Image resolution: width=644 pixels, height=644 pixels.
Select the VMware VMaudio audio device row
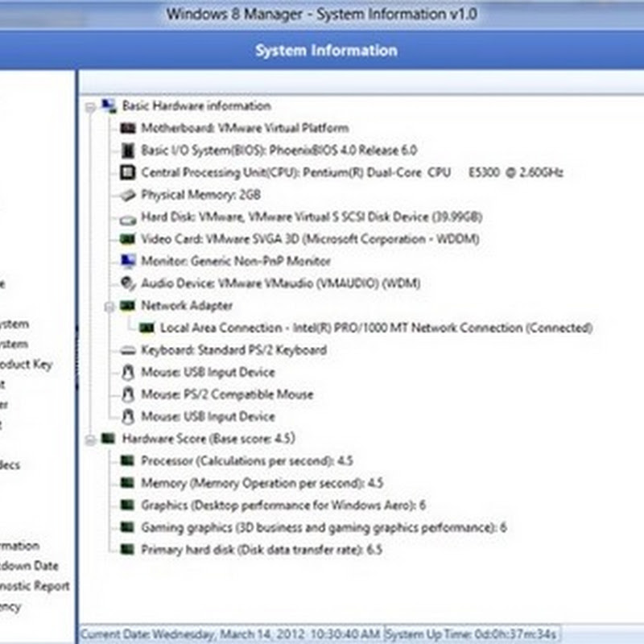point(280,283)
